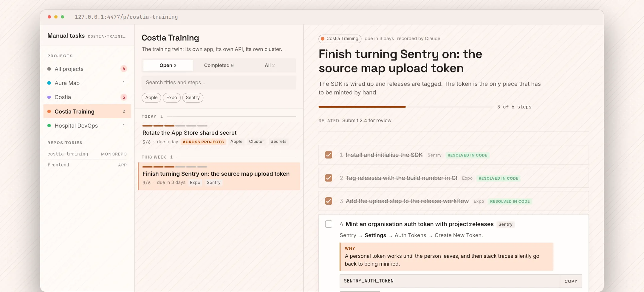Viewport: 644px width, 292px height.
Task: Select Costia Training in the projects sidebar
Action: click(x=87, y=111)
